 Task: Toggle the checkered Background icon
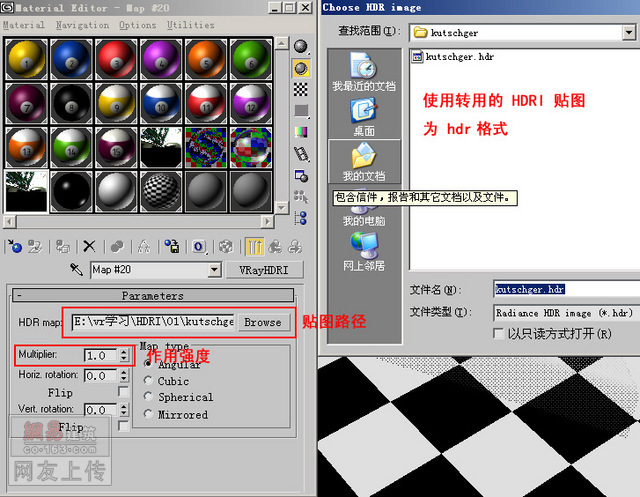pyautogui.click(x=301, y=89)
